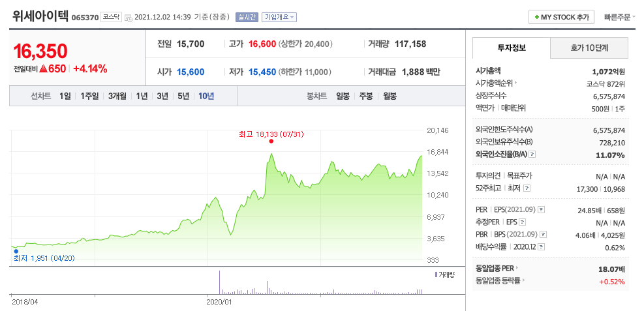This screenshot has height=311, width=644.
Task: Select the 5년 line chart period
Action: [183, 96]
